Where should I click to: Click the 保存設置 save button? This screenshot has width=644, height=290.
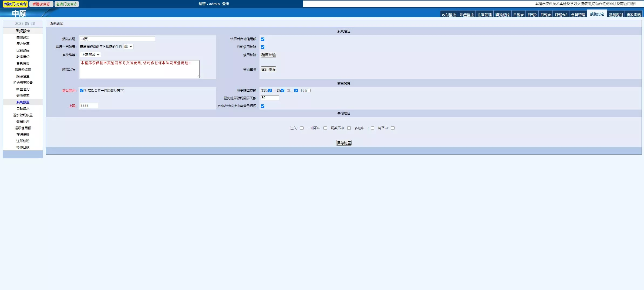[343, 143]
